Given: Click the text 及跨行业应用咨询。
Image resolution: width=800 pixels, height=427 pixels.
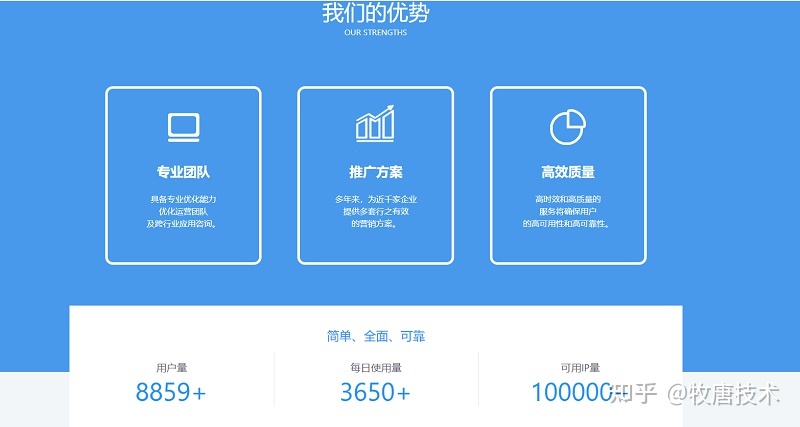Looking at the screenshot, I should [x=182, y=223].
